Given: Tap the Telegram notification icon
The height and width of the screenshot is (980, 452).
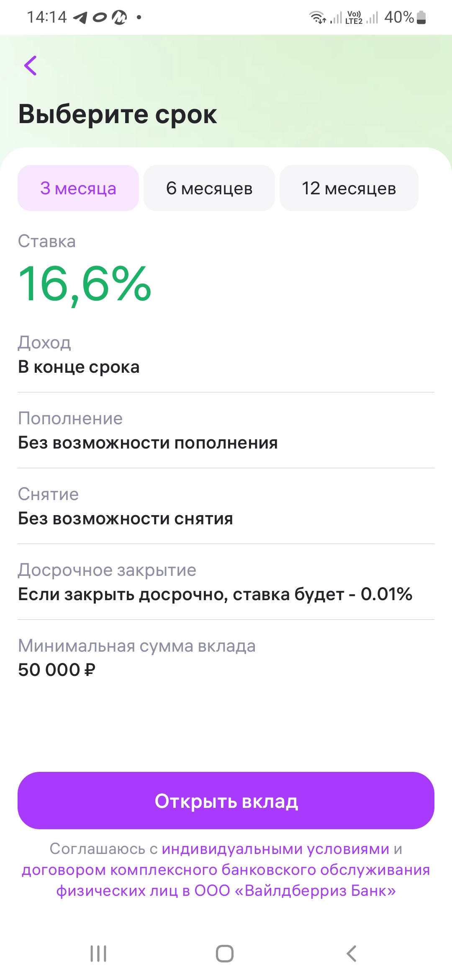Looking at the screenshot, I should point(80,18).
